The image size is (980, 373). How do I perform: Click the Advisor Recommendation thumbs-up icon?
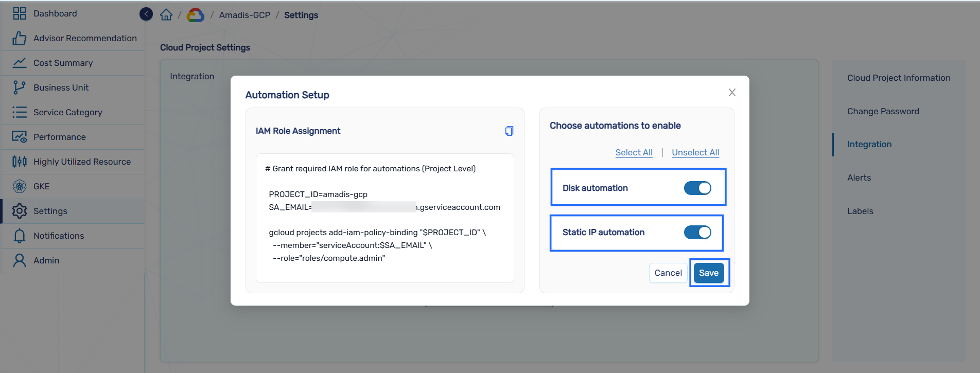tap(20, 38)
